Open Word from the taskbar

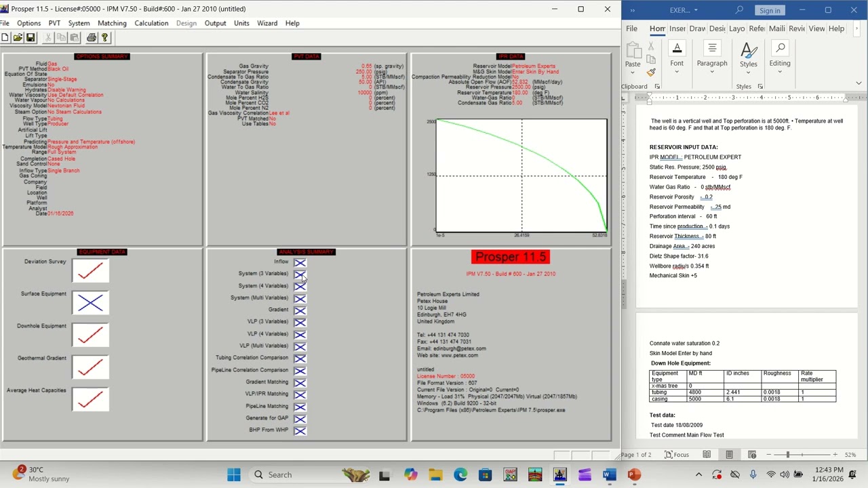click(609, 474)
